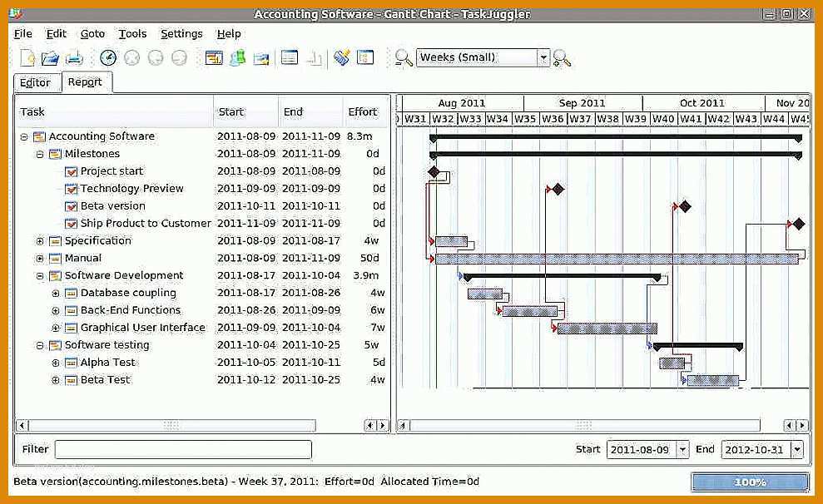Click the Beta Test task icon
823x504 pixels.
click(71, 380)
